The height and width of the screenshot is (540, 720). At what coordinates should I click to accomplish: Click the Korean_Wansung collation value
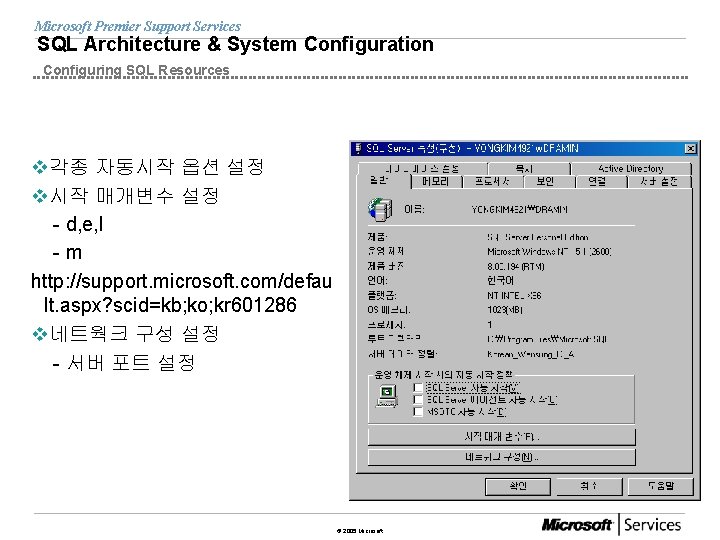click(530, 354)
